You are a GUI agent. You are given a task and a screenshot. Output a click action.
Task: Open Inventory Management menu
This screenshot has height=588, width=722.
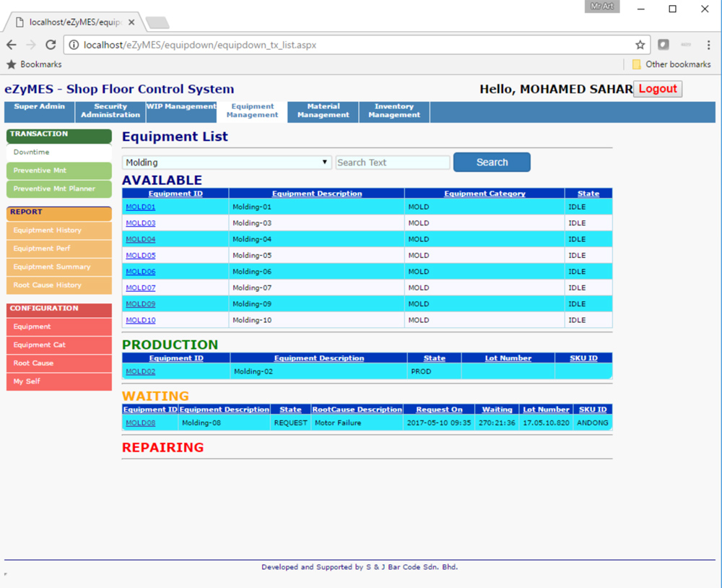click(x=394, y=111)
